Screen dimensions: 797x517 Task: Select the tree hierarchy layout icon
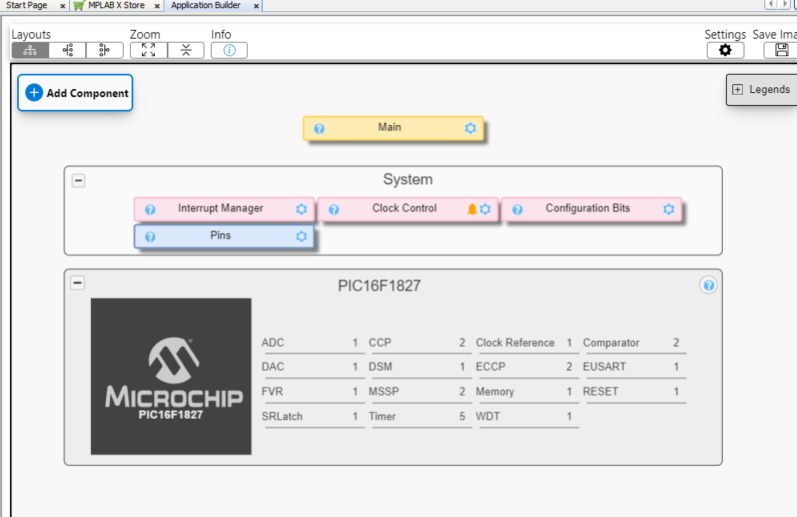point(30,50)
